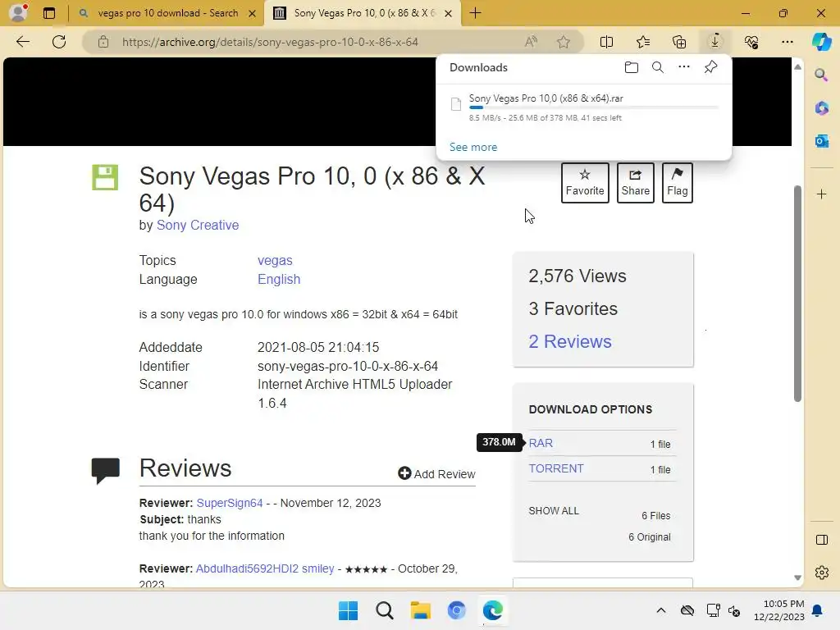
Task: Reload the page with the refresh icon
Action: pyautogui.click(x=59, y=42)
